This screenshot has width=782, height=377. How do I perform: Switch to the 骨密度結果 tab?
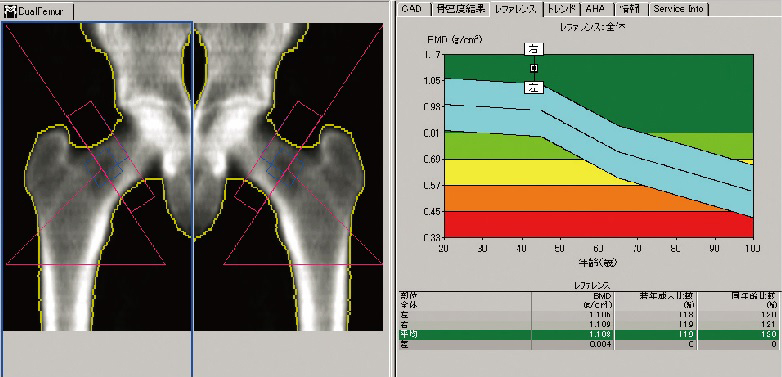461,8
